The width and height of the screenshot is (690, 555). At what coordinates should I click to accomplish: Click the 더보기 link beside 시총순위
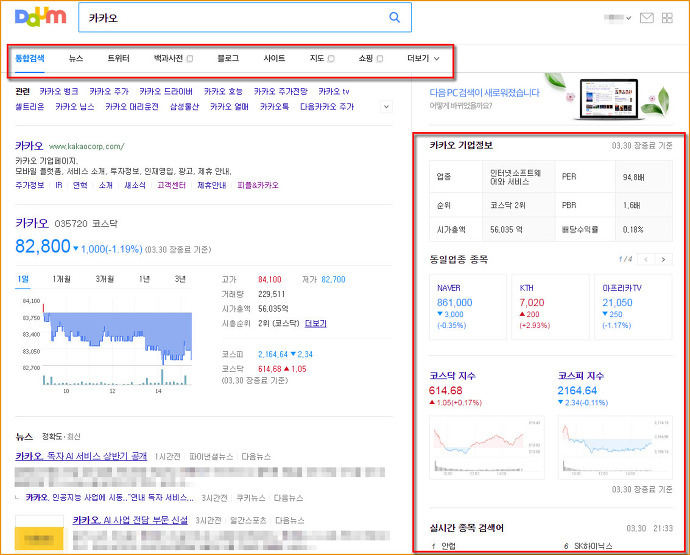[316, 323]
